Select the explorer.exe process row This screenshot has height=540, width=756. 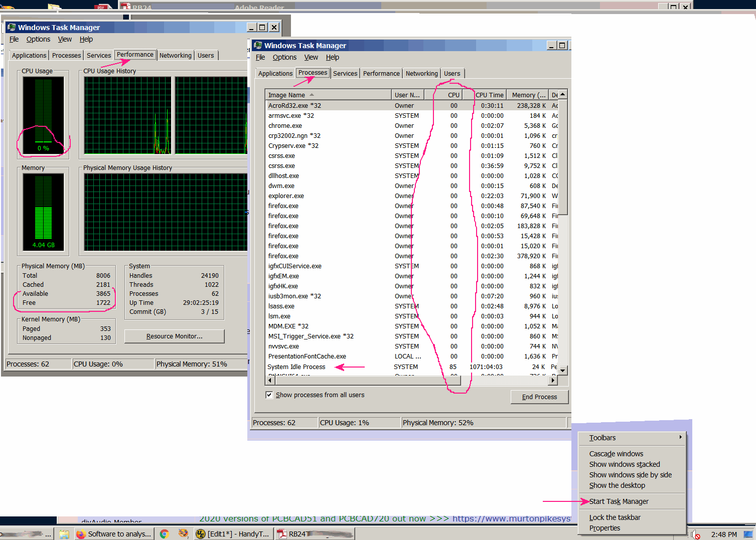[412, 196]
